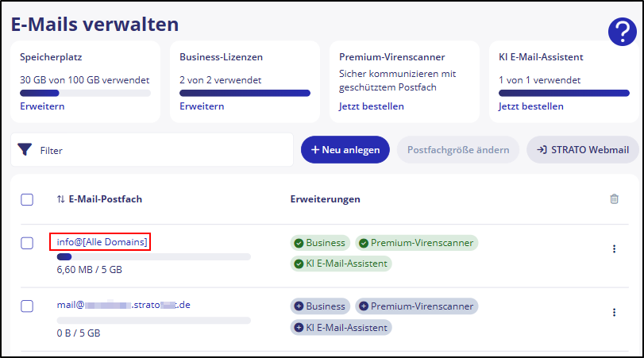Screen dimensions: 644x358
Task: Add Business extension to mail@ mailbox
Action: coord(320,306)
